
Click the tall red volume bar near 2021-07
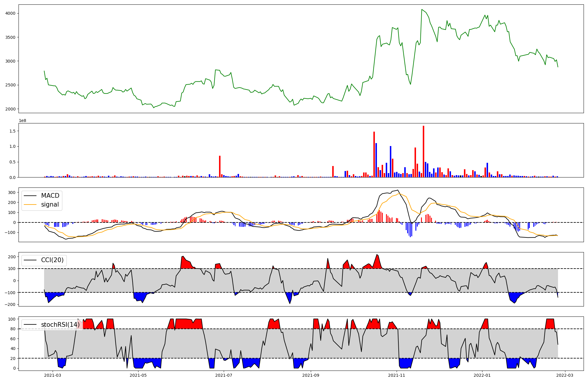click(x=220, y=166)
